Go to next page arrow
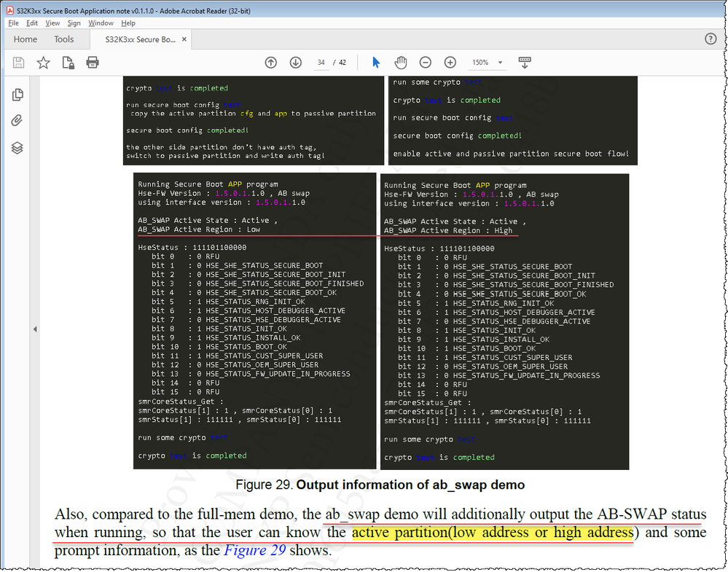 tap(296, 62)
